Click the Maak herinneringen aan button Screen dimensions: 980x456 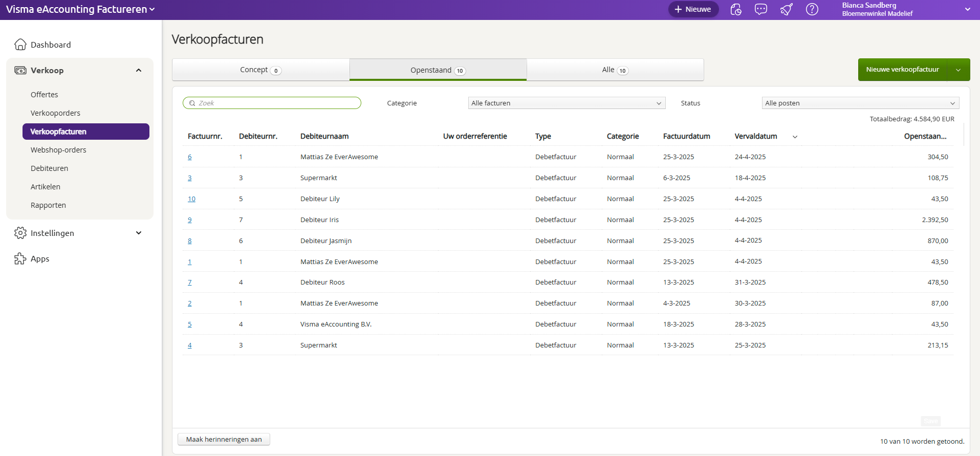pos(224,439)
